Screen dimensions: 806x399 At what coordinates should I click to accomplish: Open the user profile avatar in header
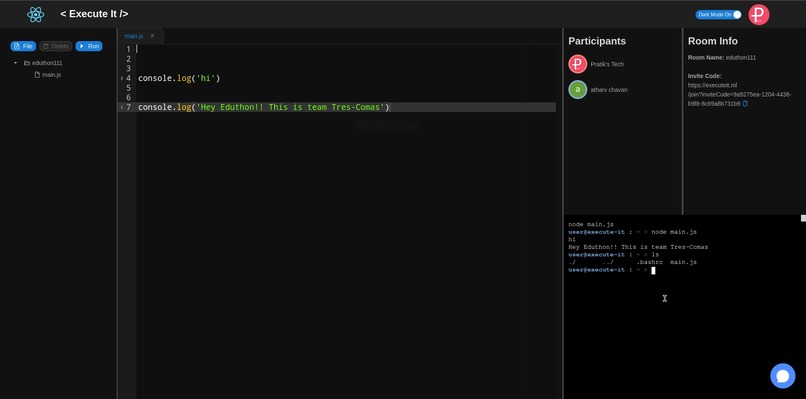coord(759,14)
